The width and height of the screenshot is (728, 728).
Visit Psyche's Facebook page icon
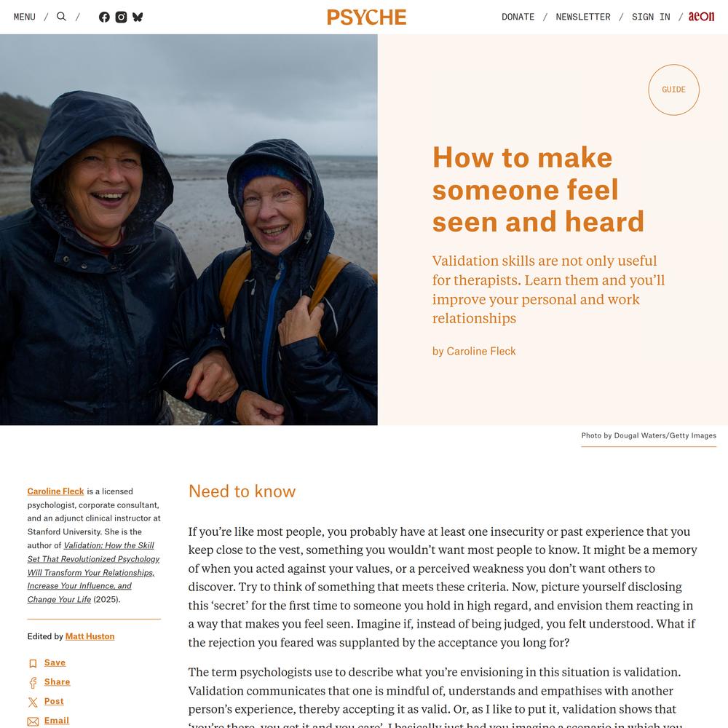[104, 17]
